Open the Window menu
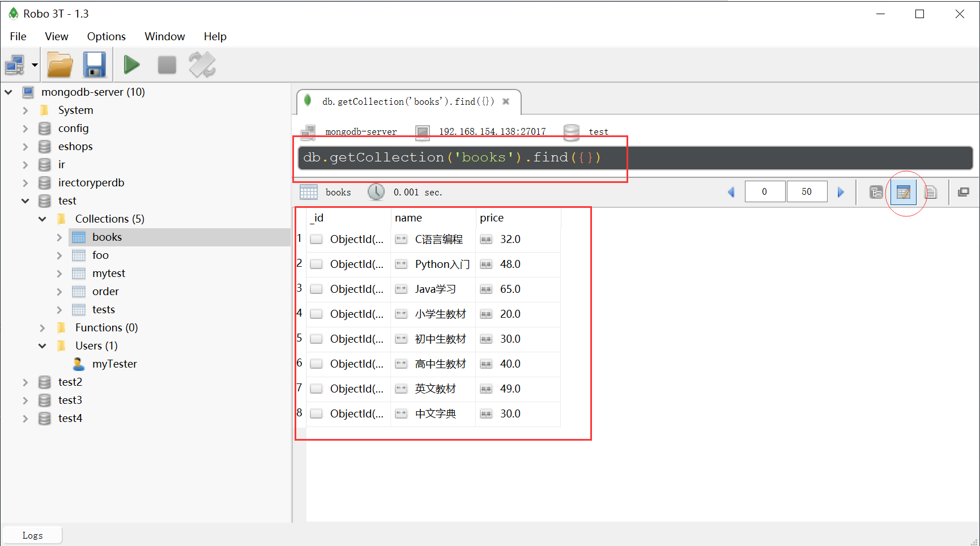 (x=165, y=36)
